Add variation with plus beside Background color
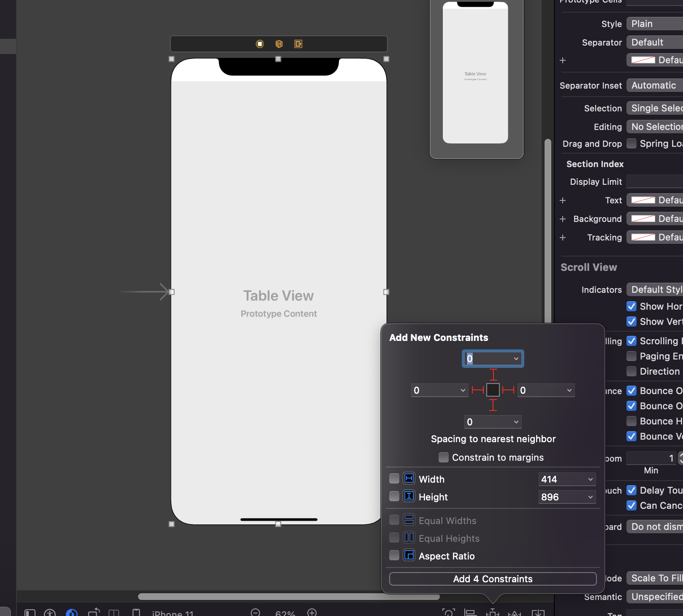This screenshot has width=683, height=616. pos(563,219)
